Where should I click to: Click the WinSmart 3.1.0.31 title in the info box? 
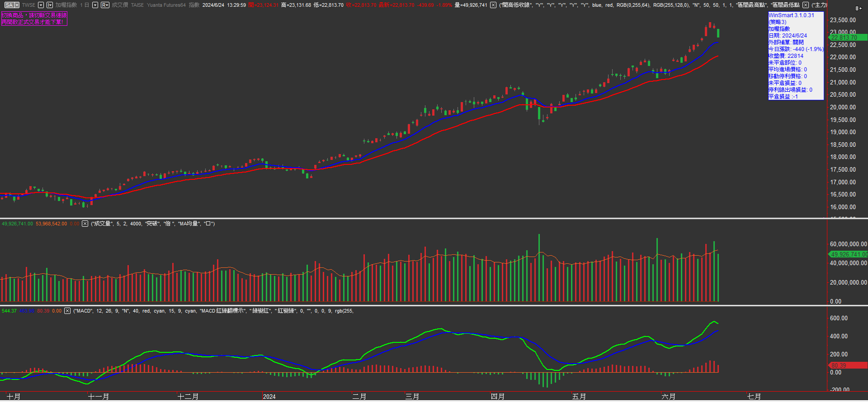[792, 15]
